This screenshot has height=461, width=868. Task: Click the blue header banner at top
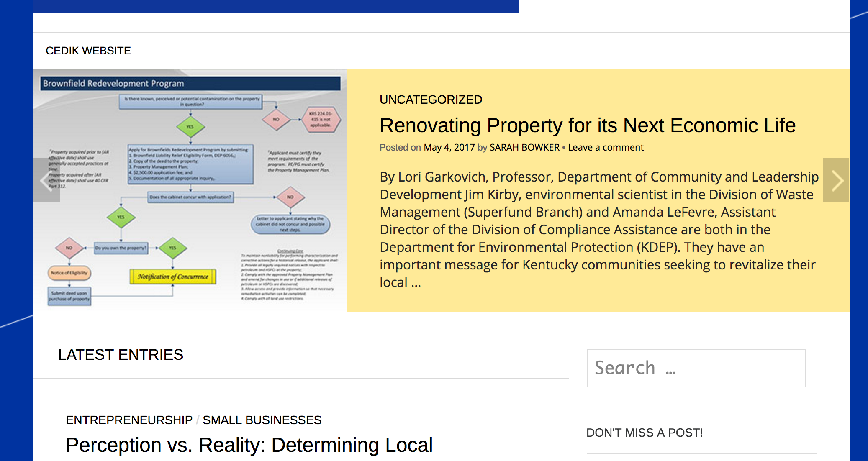[276, 6]
